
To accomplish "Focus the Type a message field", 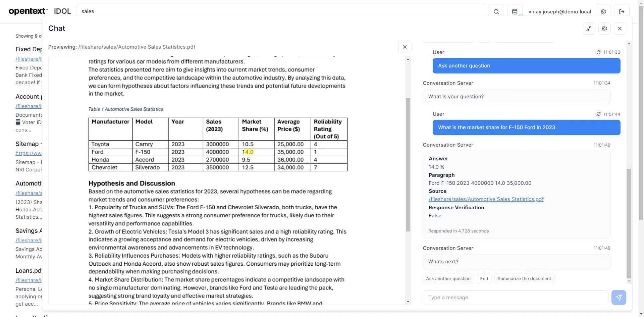I will pyautogui.click(x=516, y=298).
